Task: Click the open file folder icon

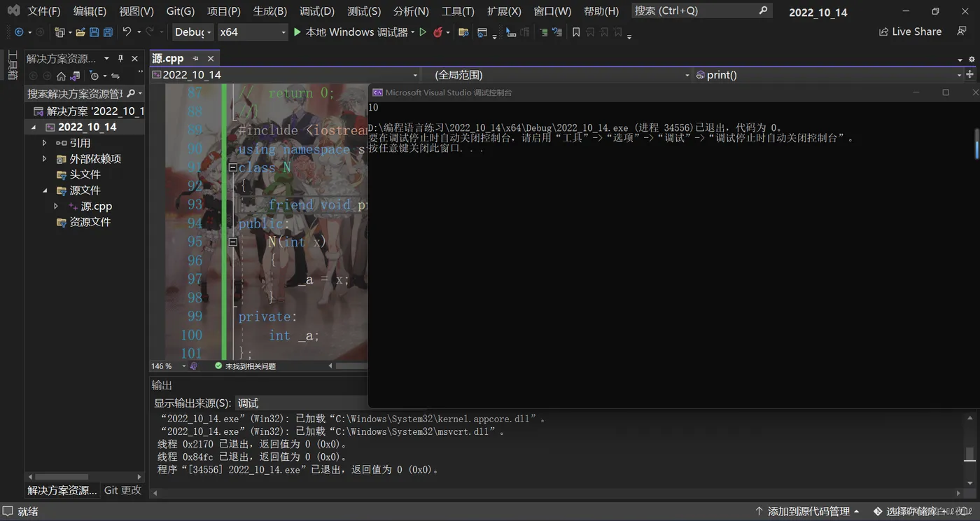Action: [x=80, y=32]
